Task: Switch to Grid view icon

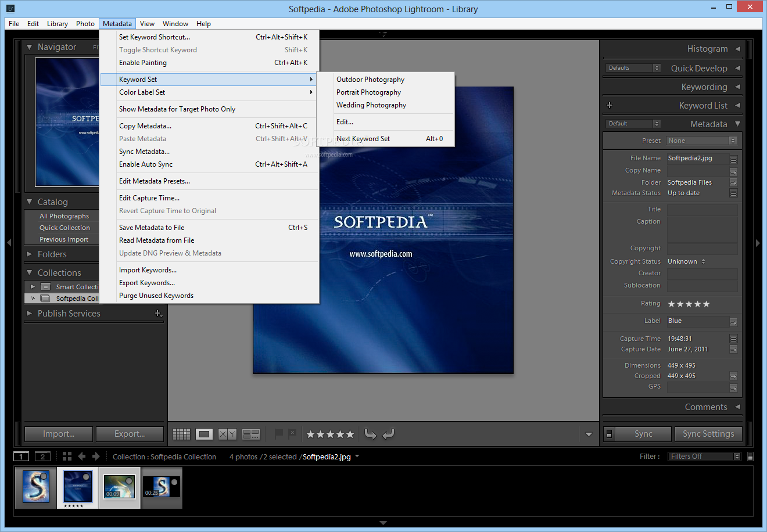Action: tap(181, 434)
